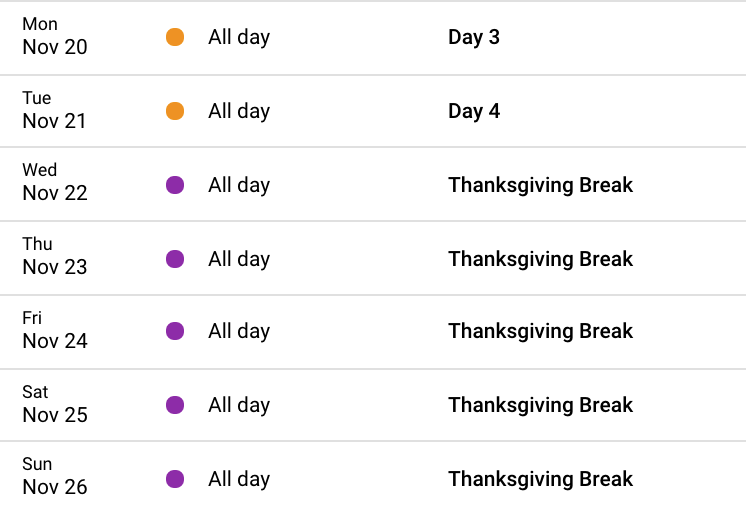Select the purple dot on Sat Nov 25
The image size is (746, 514).
(175, 405)
